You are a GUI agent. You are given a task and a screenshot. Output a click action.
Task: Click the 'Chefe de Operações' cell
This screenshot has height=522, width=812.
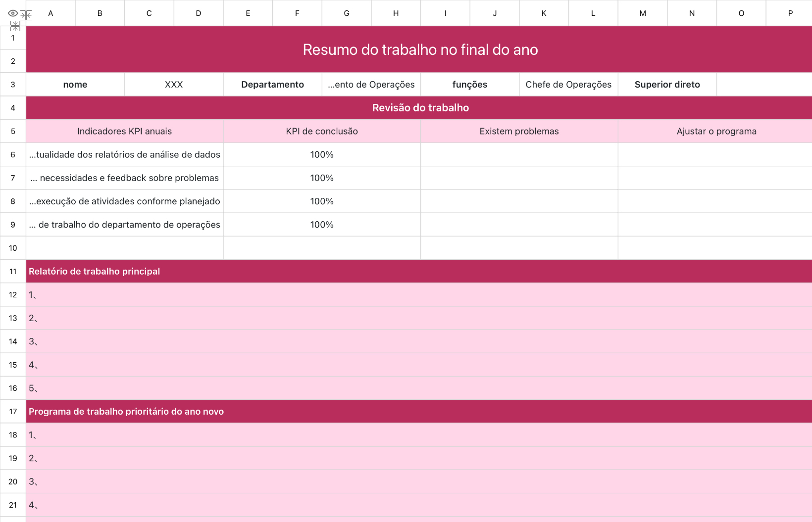[568, 85]
